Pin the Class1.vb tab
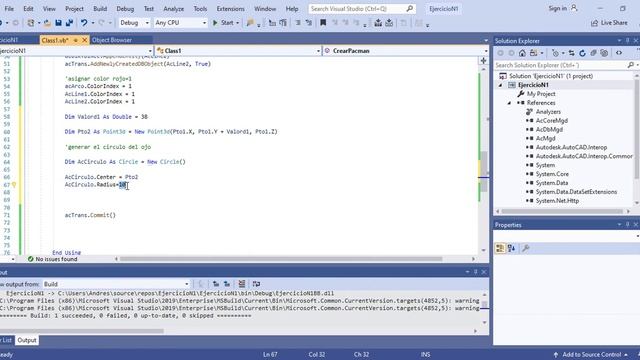Viewport: 640px width, 360px height. (x=76, y=40)
